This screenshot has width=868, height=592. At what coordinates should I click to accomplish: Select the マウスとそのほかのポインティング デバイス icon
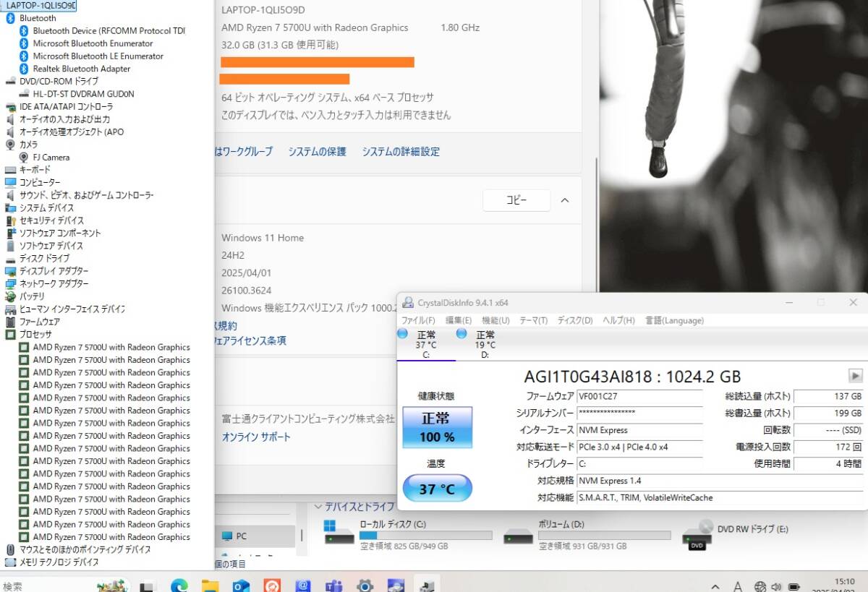pos(11,549)
